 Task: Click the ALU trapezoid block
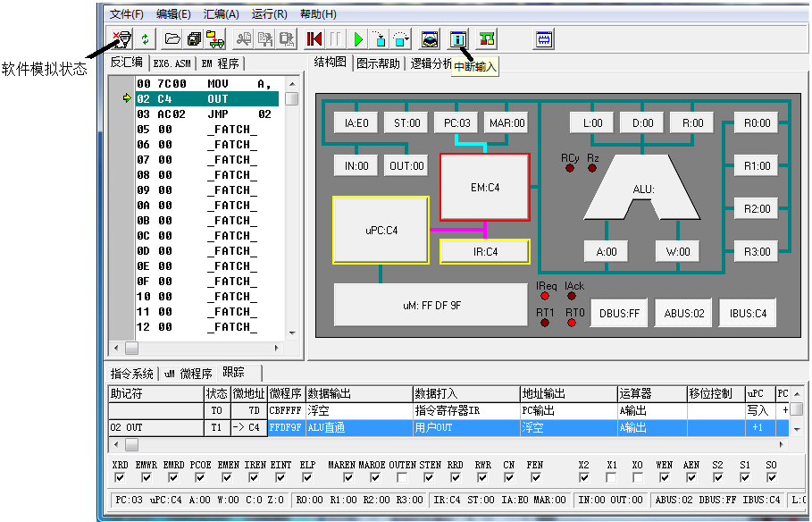(642, 188)
